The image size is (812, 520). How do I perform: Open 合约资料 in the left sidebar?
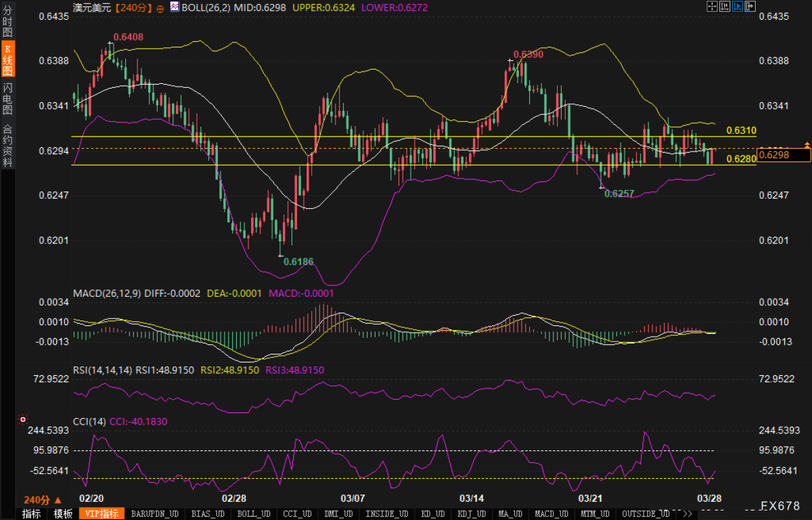point(7,144)
